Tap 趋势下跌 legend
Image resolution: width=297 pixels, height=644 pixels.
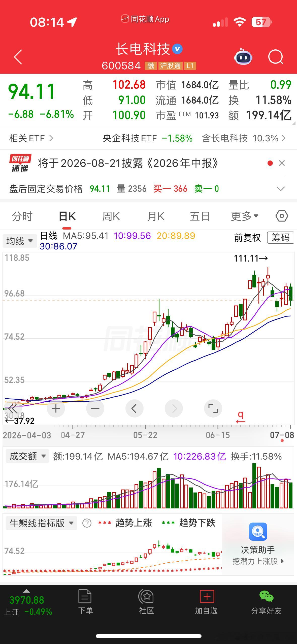[x=188, y=523]
